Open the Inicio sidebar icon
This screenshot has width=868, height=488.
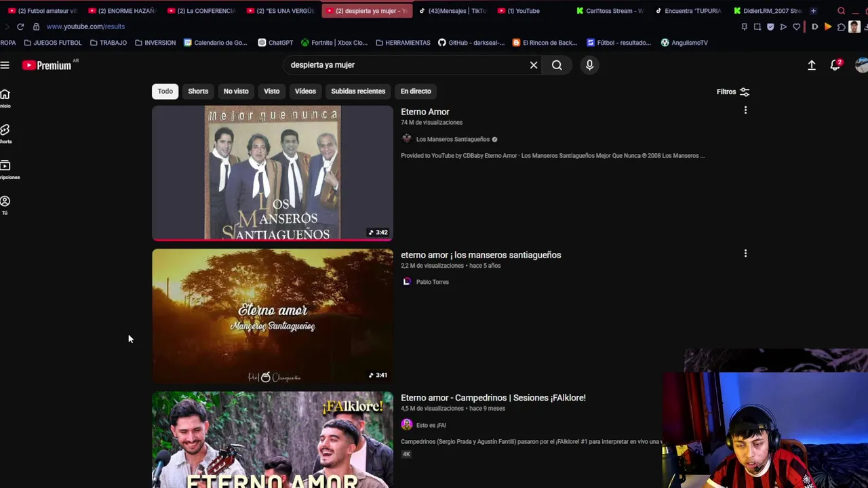click(5, 98)
